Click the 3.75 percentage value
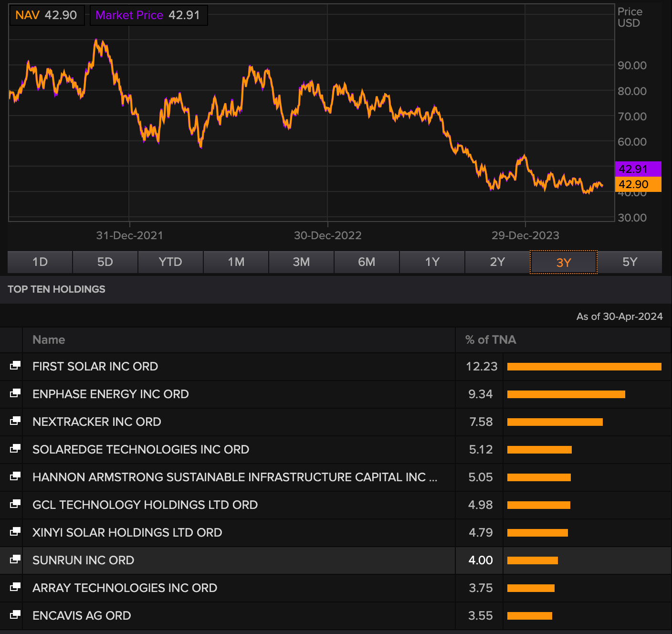 [x=481, y=588]
